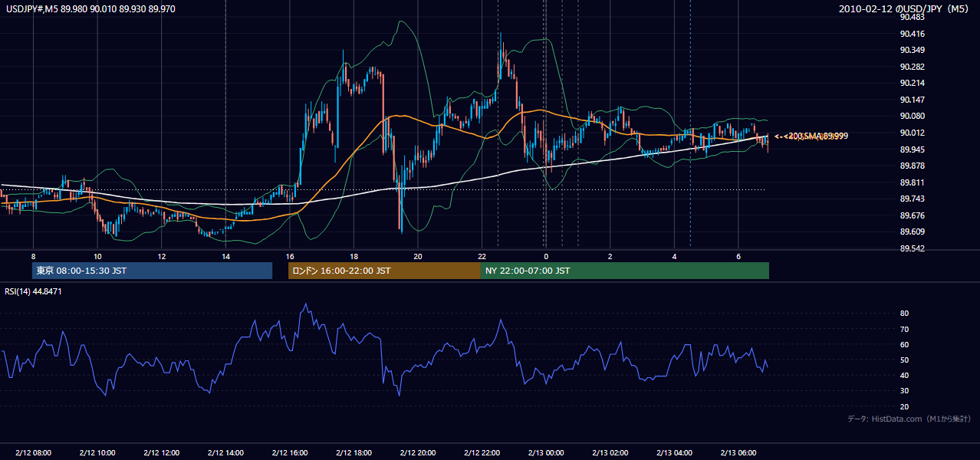980x460 pixels.
Task: Click the 2/12 18:00 bottom time label
Action: click(354, 453)
